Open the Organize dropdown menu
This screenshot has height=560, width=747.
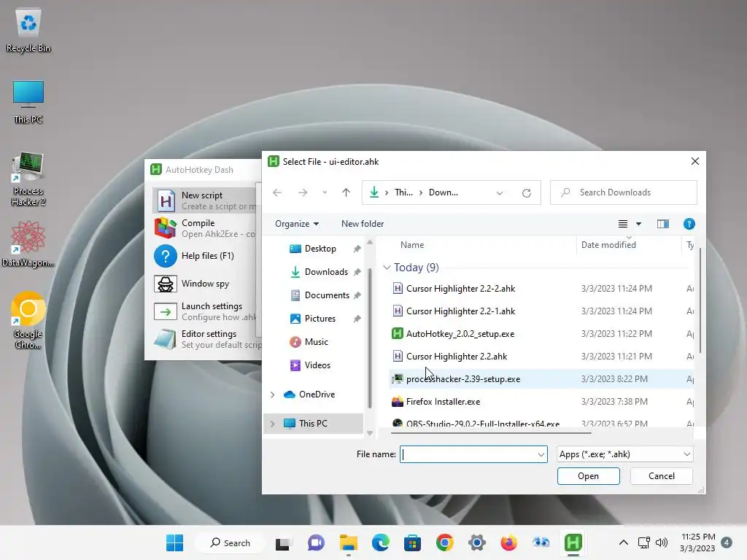pyautogui.click(x=297, y=224)
